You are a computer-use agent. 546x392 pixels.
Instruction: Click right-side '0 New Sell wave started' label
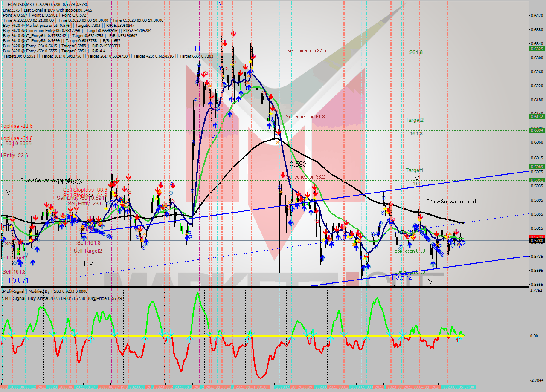[451, 202]
